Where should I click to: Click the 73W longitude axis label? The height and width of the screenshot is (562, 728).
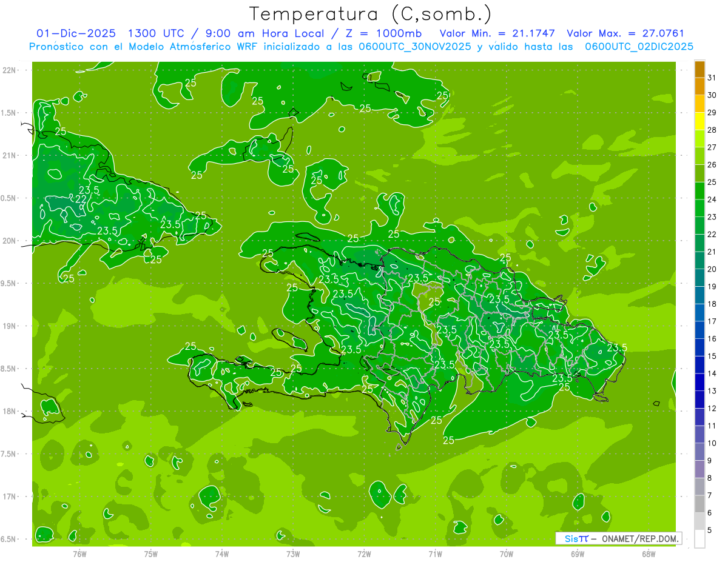click(293, 554)
